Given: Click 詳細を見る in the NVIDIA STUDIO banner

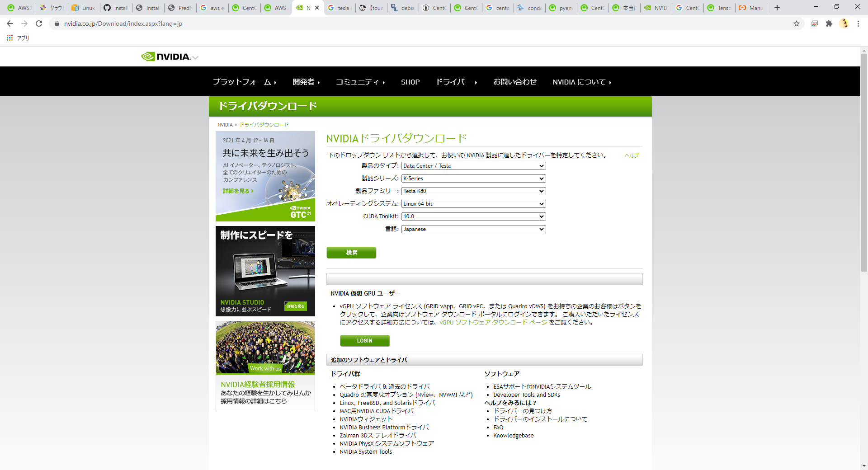Looking at the screenshot, I should [296, 306].
